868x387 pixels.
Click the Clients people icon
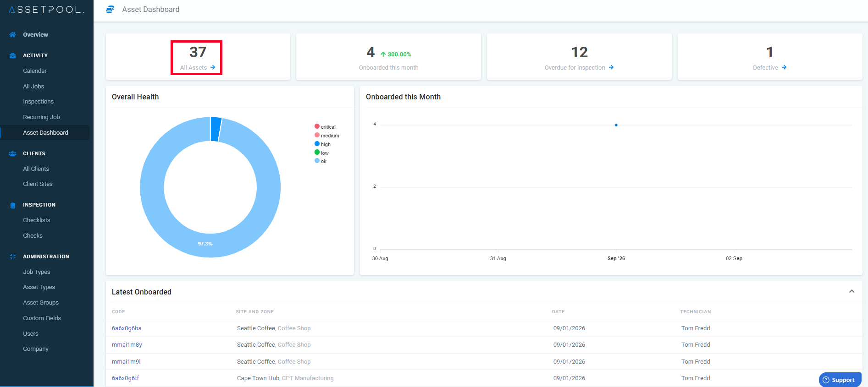(x=12, y=153)
